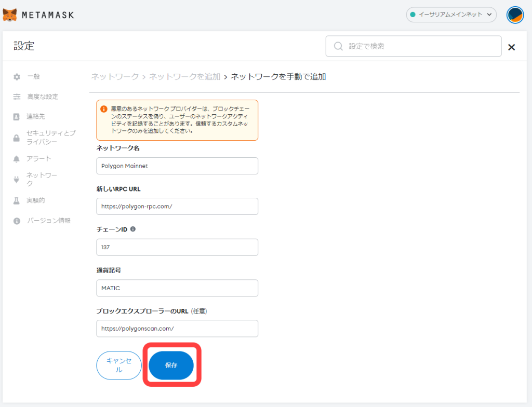Click the network name field Polygon Mainnet

(x=177, y=166)
